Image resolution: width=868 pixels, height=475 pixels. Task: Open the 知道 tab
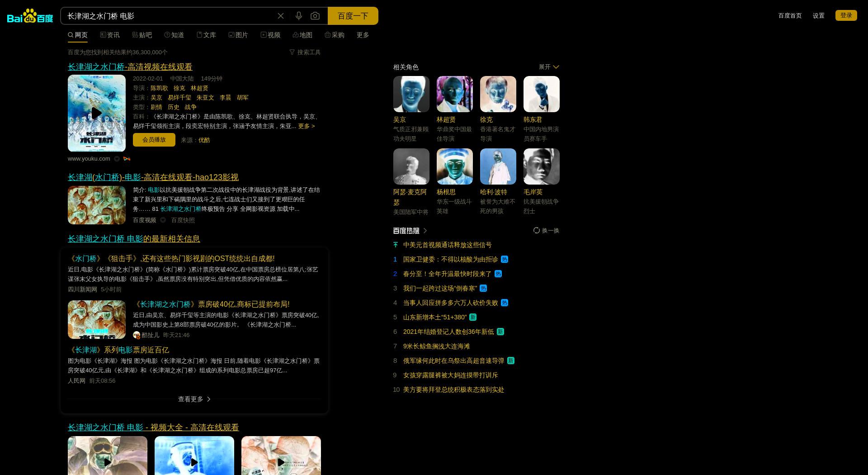(174, 35)
